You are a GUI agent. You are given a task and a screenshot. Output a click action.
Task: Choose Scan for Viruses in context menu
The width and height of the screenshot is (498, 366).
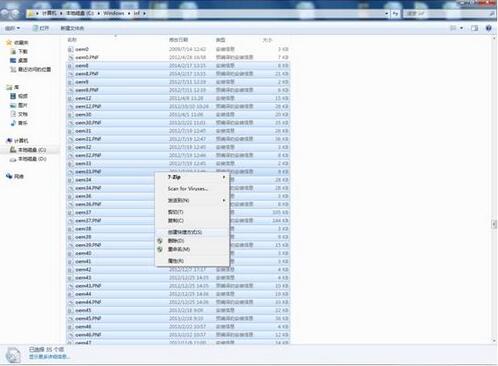pyautogui.click(x=192, y=189)
